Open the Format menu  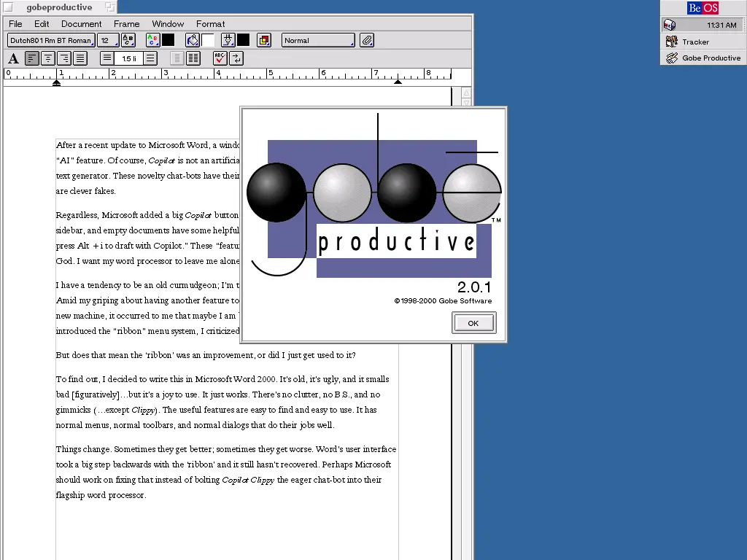210,24
